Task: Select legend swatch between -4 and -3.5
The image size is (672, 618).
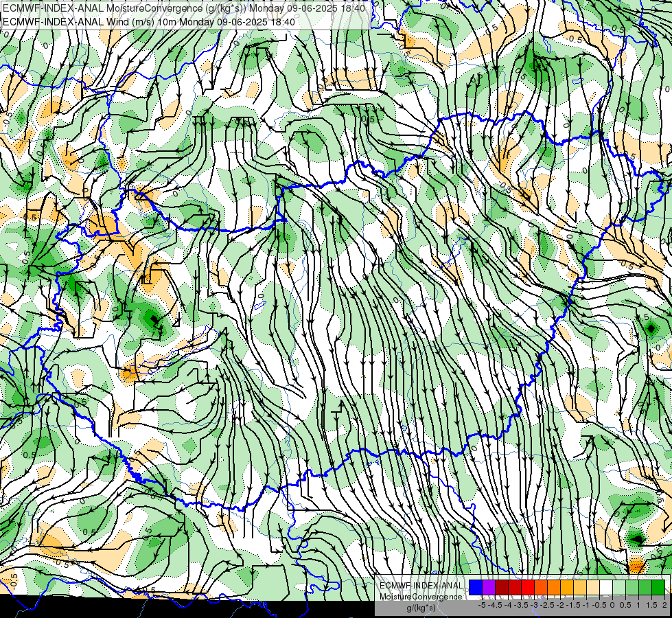Action: (515, 588)
